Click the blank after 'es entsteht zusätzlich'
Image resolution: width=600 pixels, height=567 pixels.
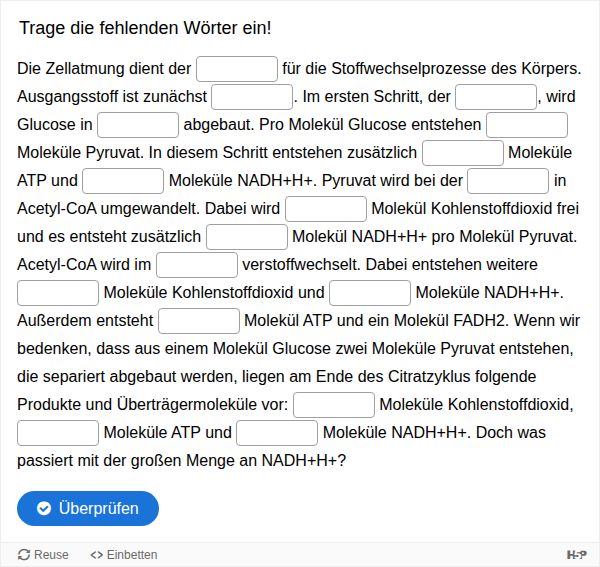click(x=247, y=237)
